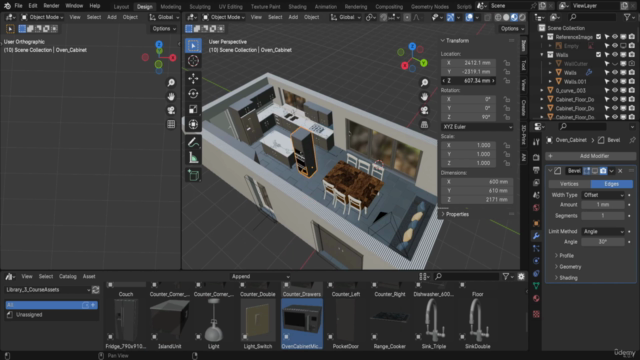
Task: Activate the Scale tool
Action: click(x=193, y=109)
